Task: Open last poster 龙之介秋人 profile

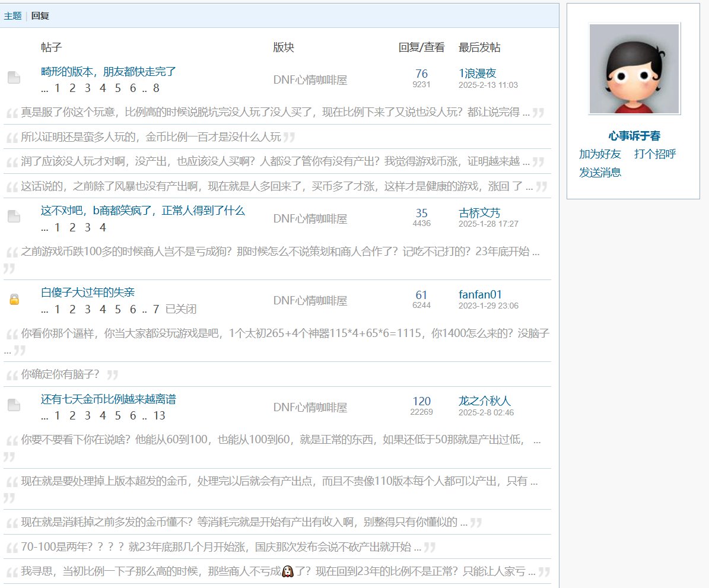Action: click(x=485, y=401)
